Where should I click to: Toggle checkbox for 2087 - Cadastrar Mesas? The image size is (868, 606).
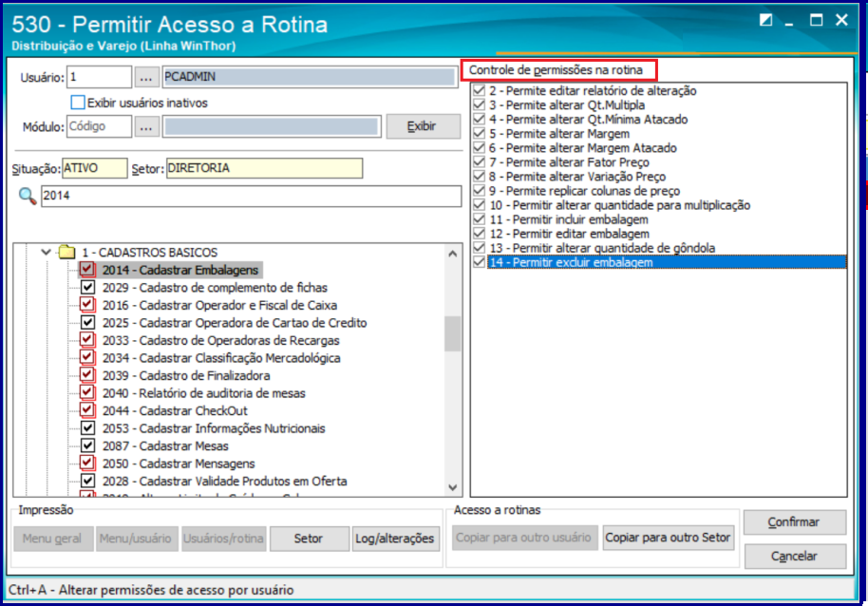click(87, 445)
